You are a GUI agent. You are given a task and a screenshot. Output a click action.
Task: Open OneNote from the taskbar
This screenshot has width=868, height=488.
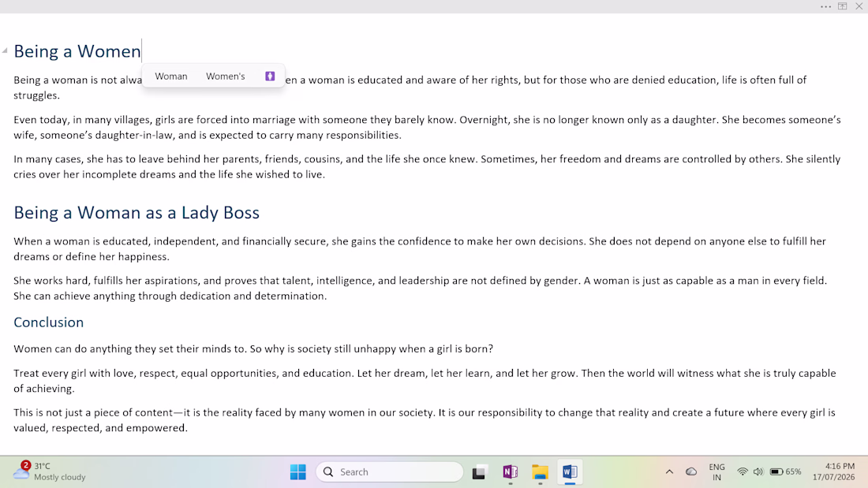click(x=510, y=472)
